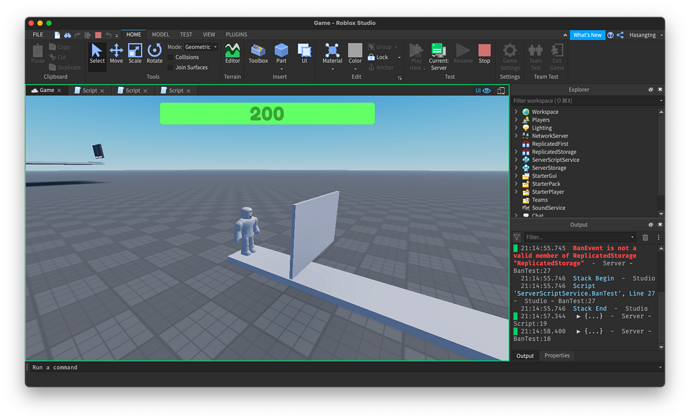The height and width of the screenshot is (420, 690).
Task: Collapse the ribbon with the up arrow
Action: 565,35
